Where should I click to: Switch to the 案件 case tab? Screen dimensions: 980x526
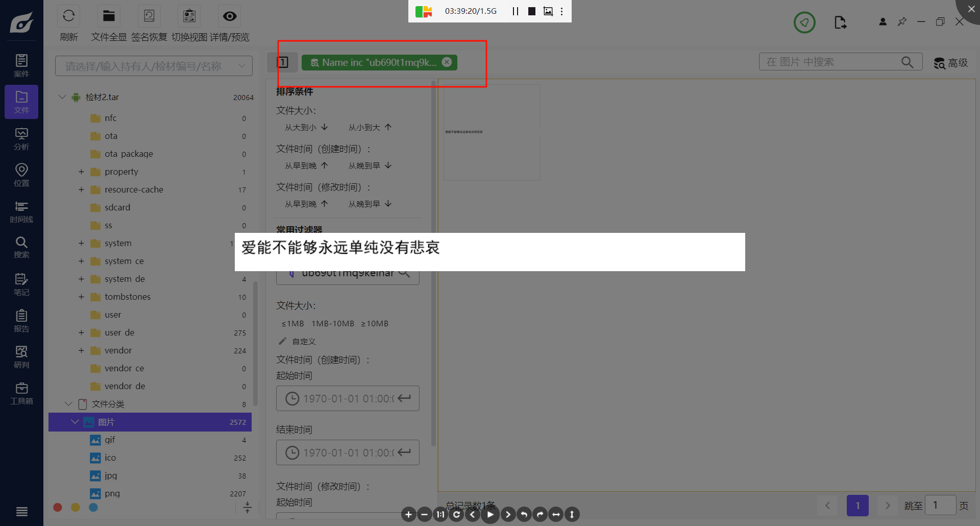click(x=21, y=66)
